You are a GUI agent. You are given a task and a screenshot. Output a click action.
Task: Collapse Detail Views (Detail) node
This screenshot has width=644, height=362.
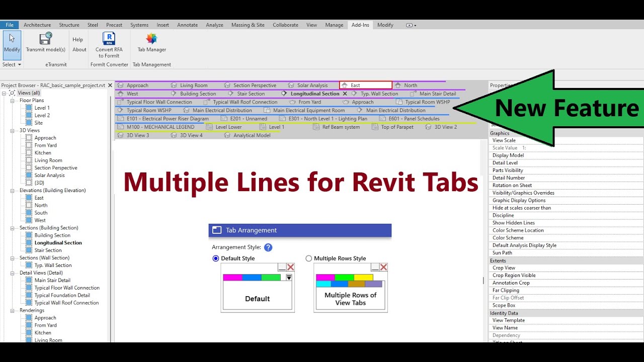click(x=12, y=273)
